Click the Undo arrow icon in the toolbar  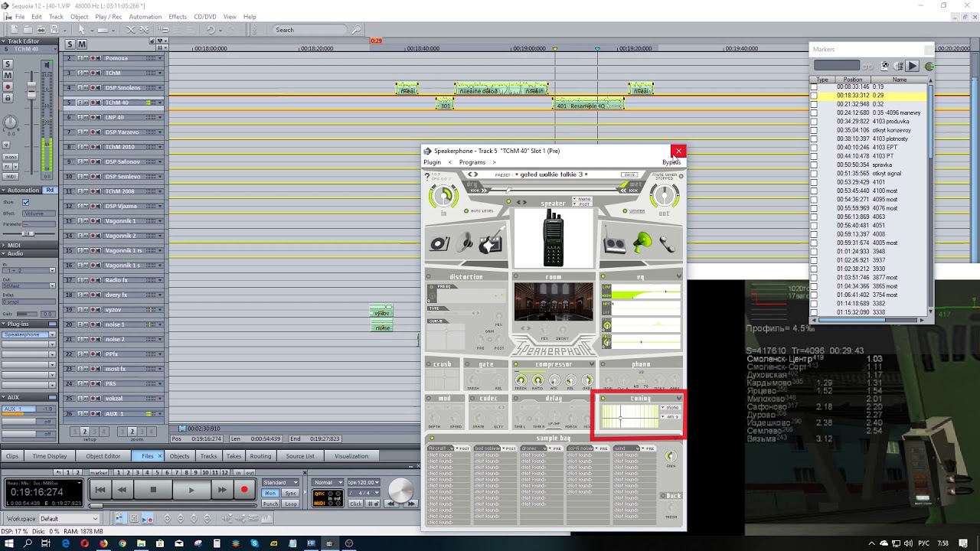[x=211, y=30]
